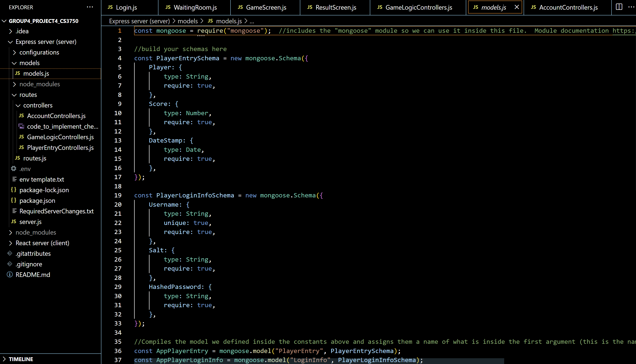
Task: Open PlayerEntryControllers.js file
Action: (x=60, y=148)
